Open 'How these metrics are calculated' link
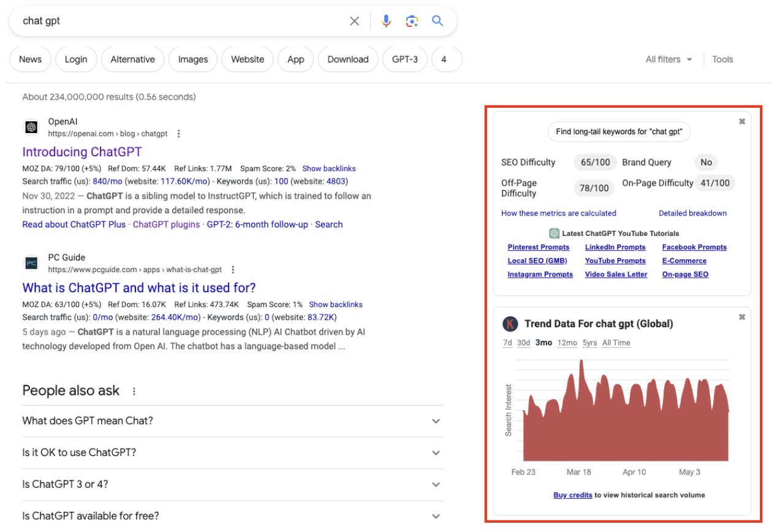This screenshot has height=532, width=777. [x=559, y=213]
